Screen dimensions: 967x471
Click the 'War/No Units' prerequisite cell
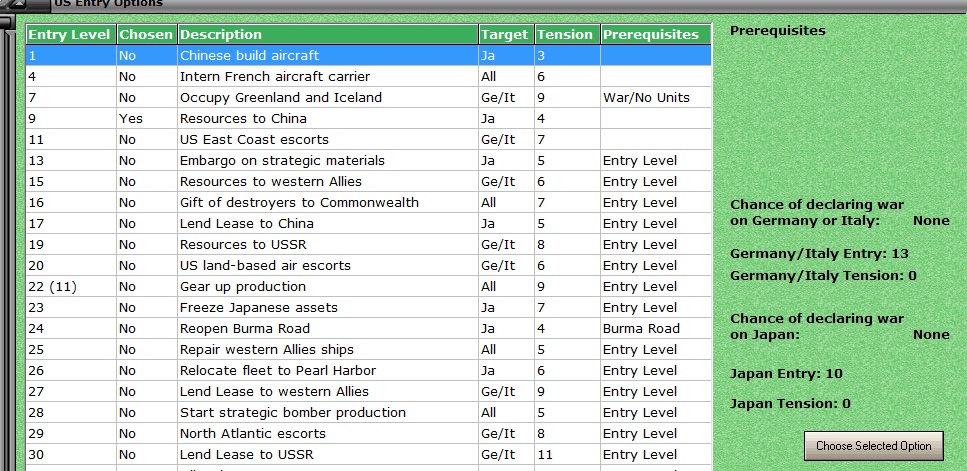(656, 97)
